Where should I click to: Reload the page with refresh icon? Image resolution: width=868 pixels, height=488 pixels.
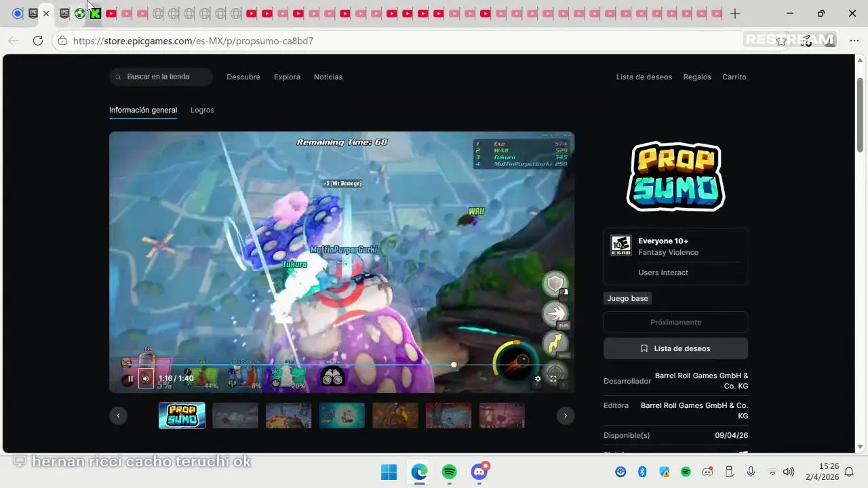(x=38, y=41)
